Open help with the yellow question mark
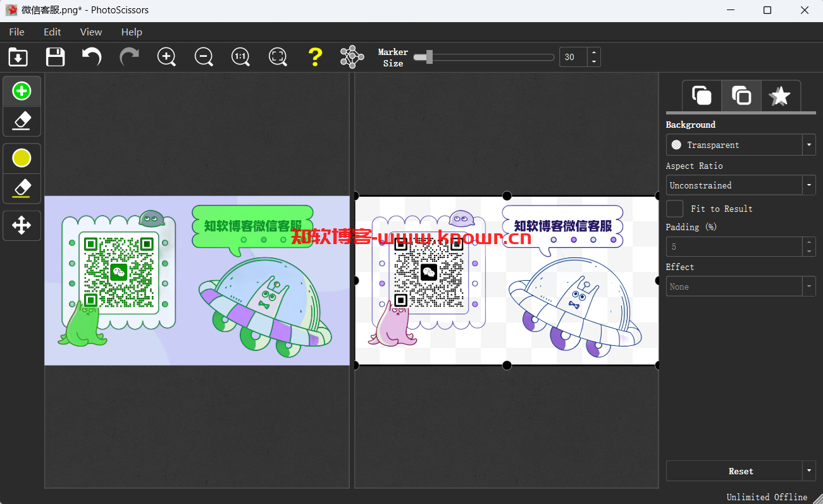 click(x=315, y=57)
